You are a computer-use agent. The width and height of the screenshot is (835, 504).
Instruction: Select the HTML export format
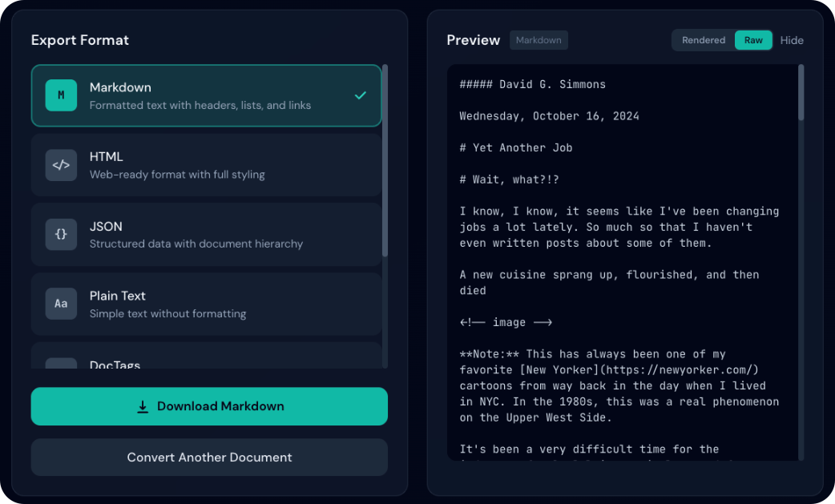[x=206, y=165]
